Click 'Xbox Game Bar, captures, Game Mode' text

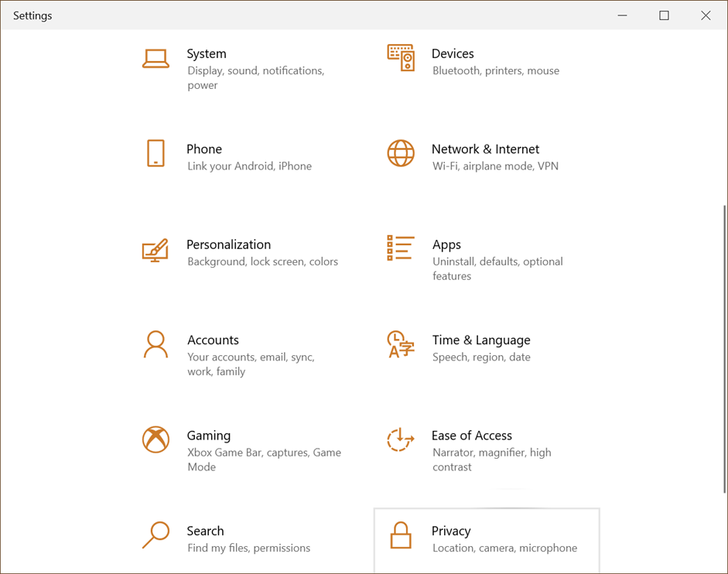(264, 460)
